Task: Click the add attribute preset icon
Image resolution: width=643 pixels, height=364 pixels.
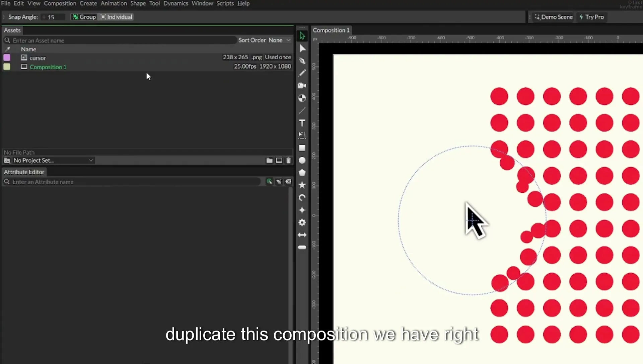Action: pos(279,182)
